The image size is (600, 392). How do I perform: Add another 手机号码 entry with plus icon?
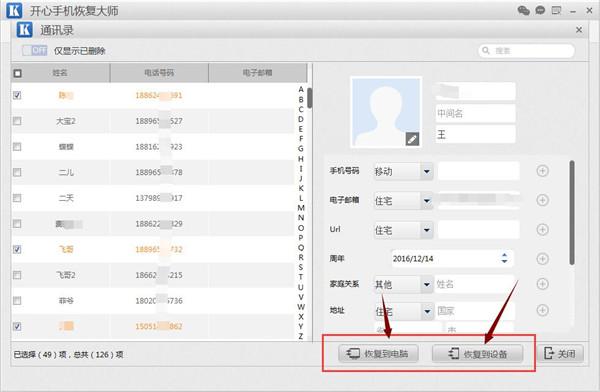(x=542, y=171)
